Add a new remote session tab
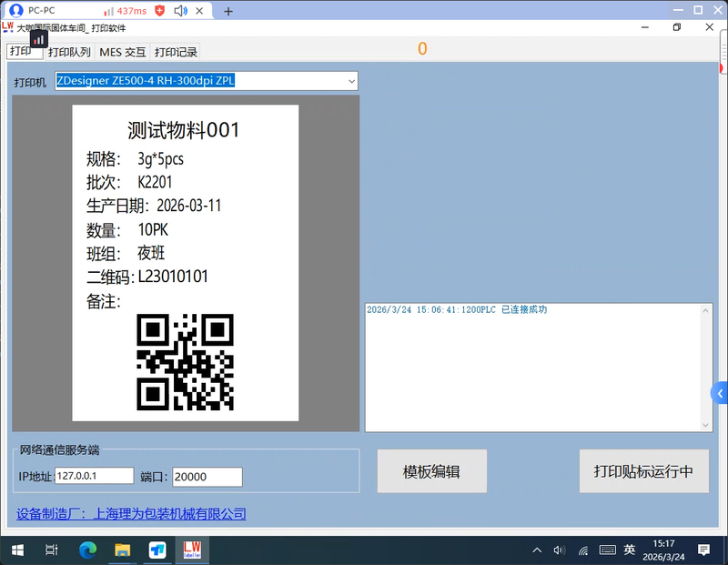 click(228, 11)
